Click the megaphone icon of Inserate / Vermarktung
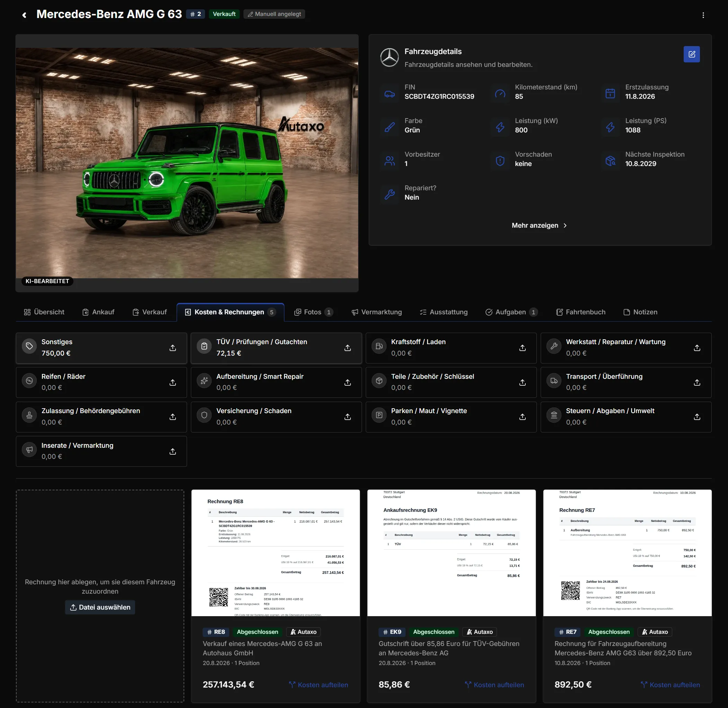Viewport: 728px width, 708px height. [29, 449]
